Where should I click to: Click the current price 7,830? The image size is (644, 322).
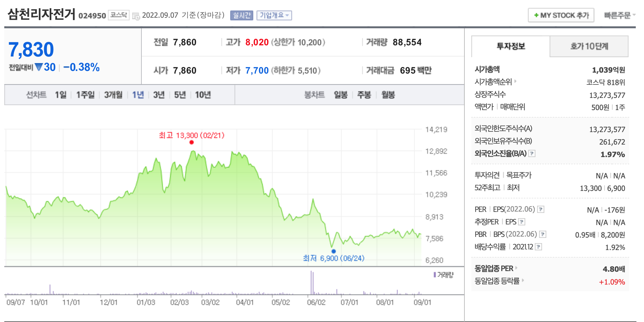(31, 50)
